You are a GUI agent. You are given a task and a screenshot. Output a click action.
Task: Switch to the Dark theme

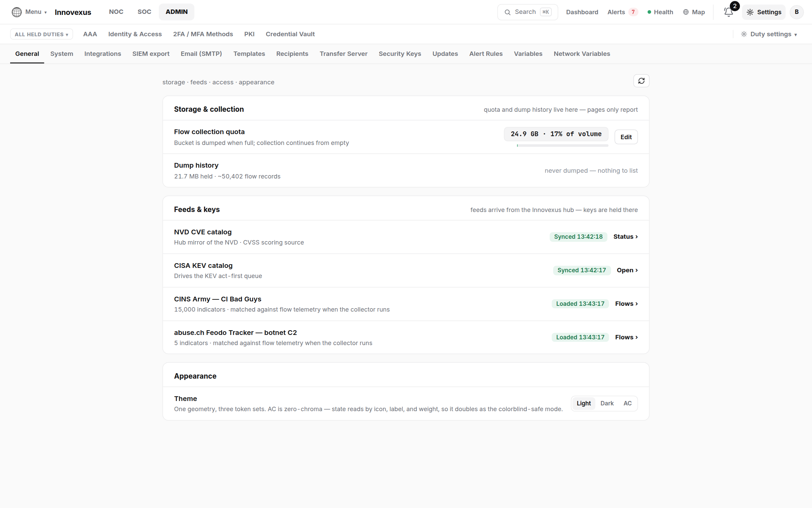[607, 403]
